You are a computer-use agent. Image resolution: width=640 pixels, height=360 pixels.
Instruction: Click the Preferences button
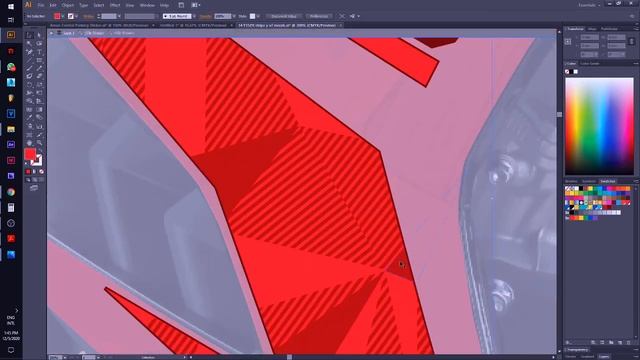[319, 16]
